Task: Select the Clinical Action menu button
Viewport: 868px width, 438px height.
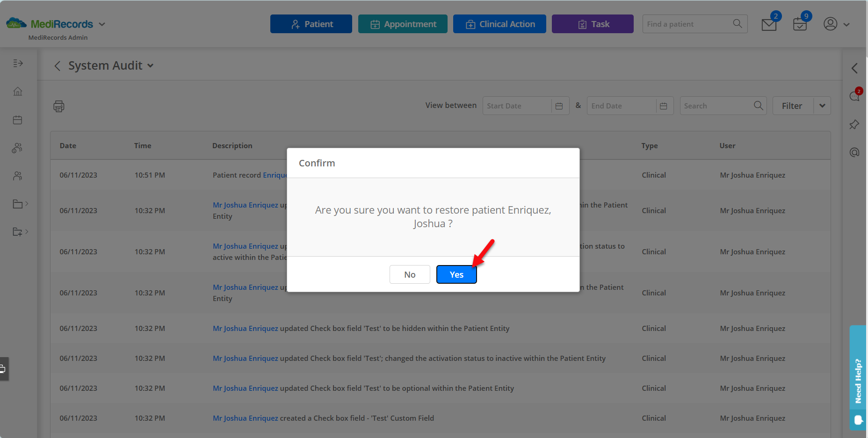Action: coord(499,24)
